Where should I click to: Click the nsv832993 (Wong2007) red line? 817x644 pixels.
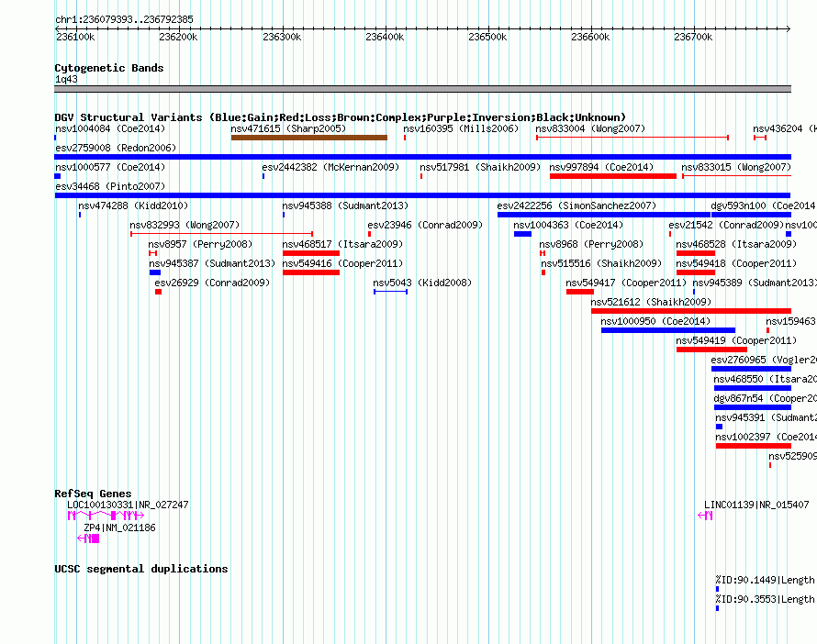pyautogui.click(x=221, y=234)
